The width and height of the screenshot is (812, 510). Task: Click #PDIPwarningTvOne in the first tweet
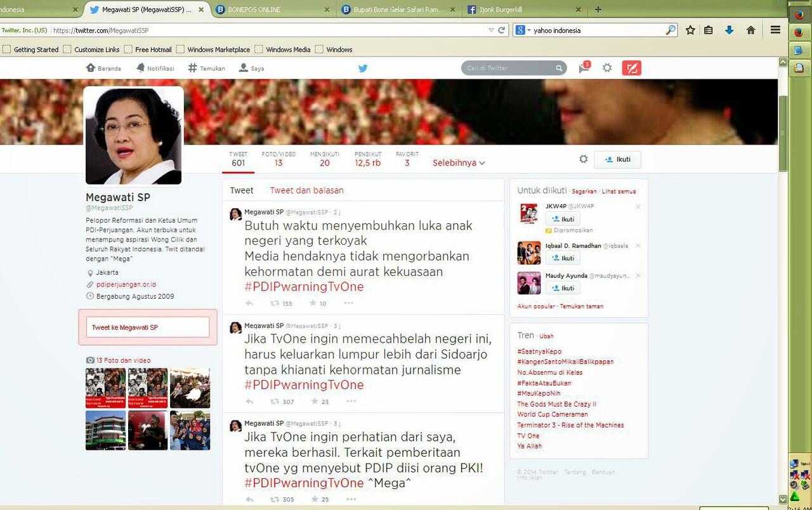pos(304,287)
